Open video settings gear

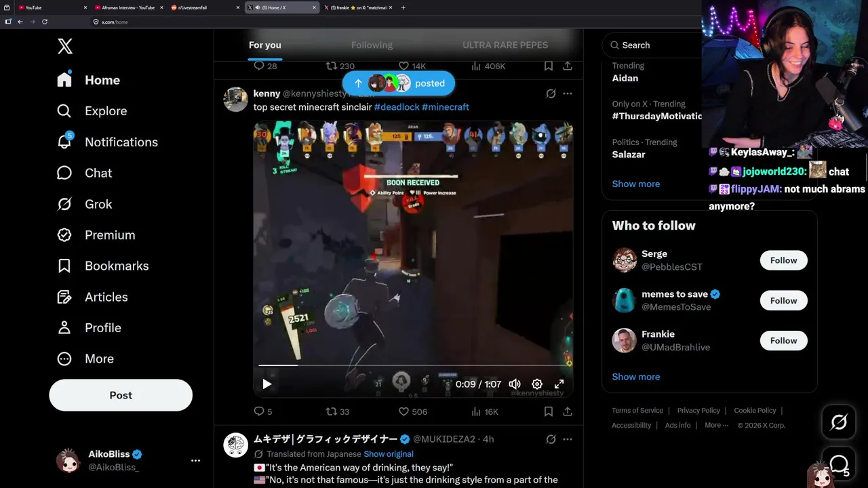point(537,384)
